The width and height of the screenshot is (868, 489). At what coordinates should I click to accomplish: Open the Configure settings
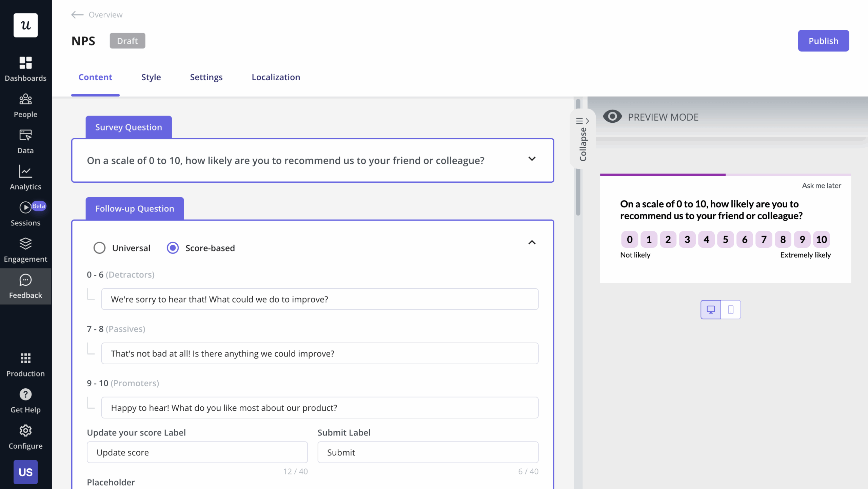[25, 437]
